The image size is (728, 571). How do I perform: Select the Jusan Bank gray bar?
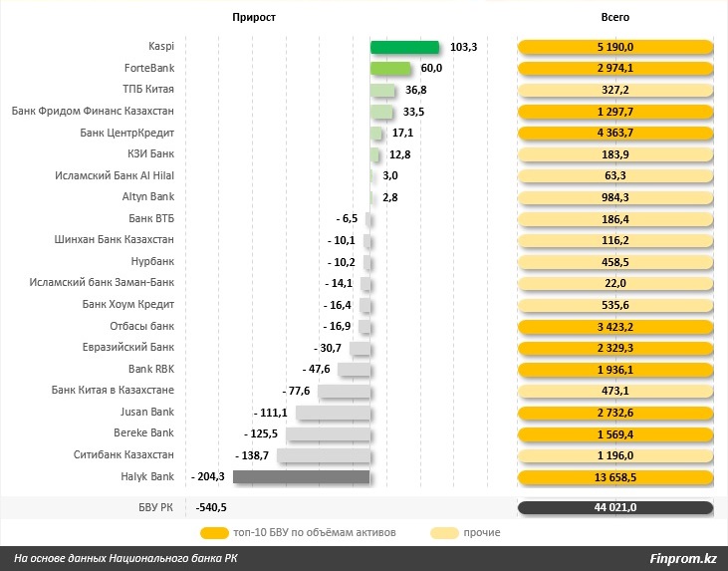333,413
